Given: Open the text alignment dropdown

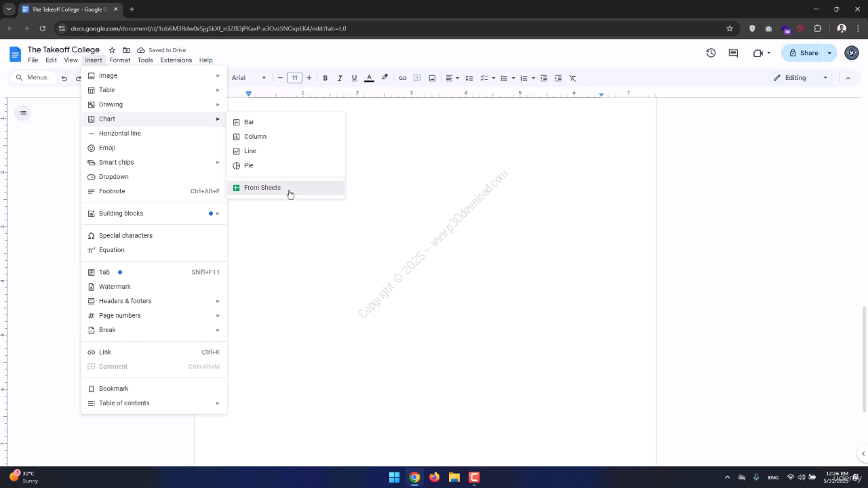Looking at the screenshot, I should pos(452,78).
